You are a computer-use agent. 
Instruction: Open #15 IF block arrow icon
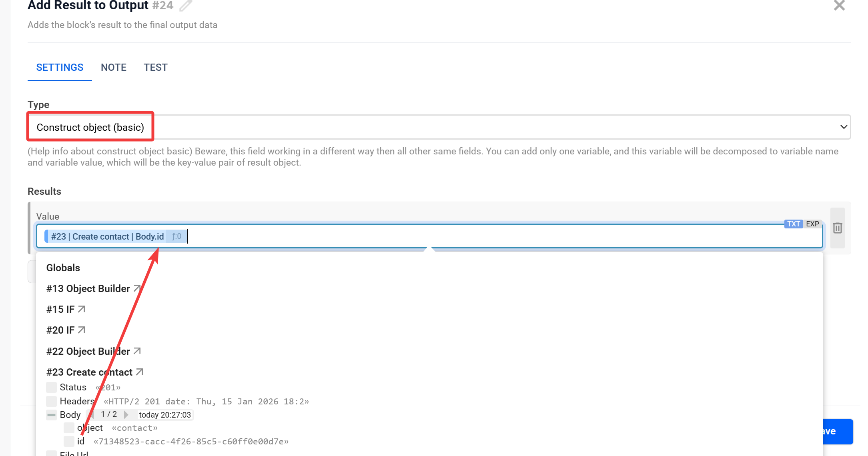pos(82,309)
